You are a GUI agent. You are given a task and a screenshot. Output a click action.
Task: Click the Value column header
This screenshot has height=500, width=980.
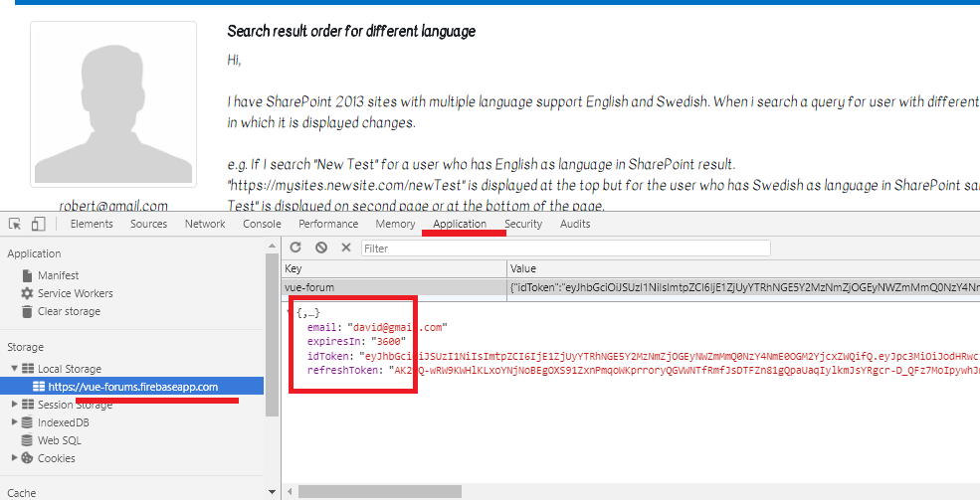pos(744,268)
